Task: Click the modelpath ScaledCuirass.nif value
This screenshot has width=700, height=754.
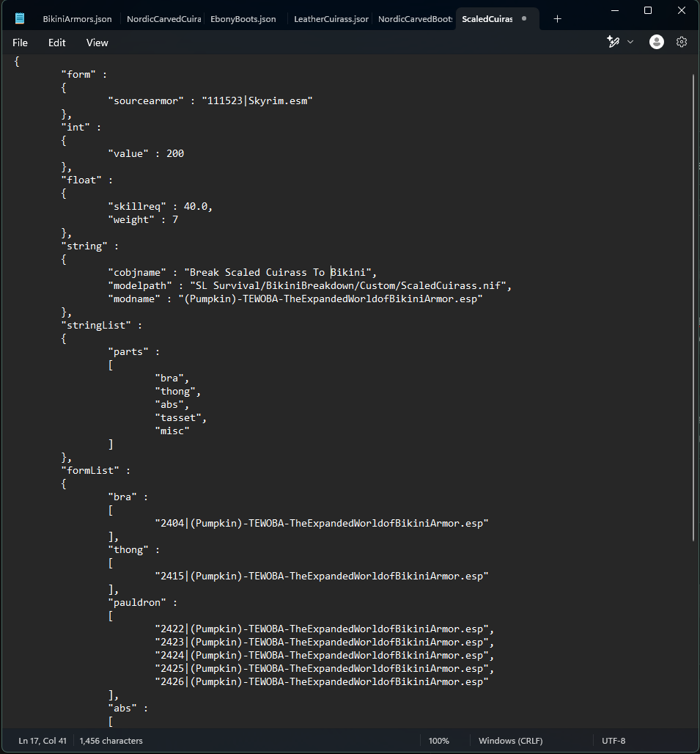Action: pyautogui.click(x=348, y=285)
